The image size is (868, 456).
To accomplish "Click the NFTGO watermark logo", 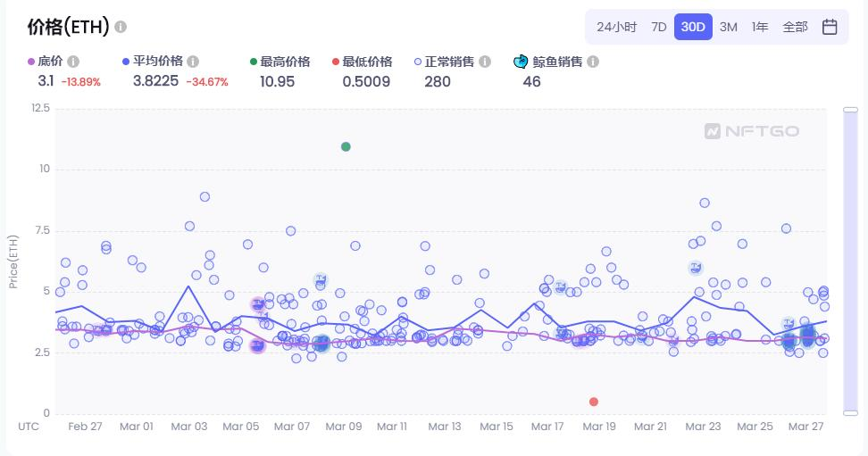I will pos(751,131).
